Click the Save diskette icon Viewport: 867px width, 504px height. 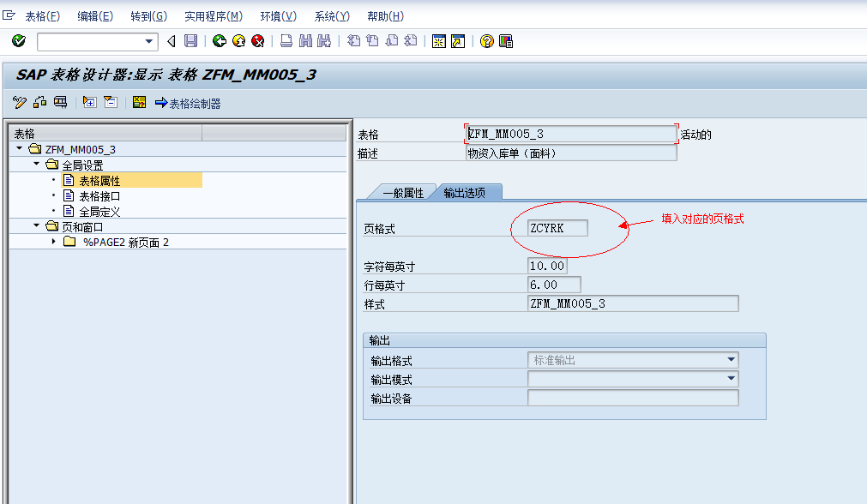(190, 41)
